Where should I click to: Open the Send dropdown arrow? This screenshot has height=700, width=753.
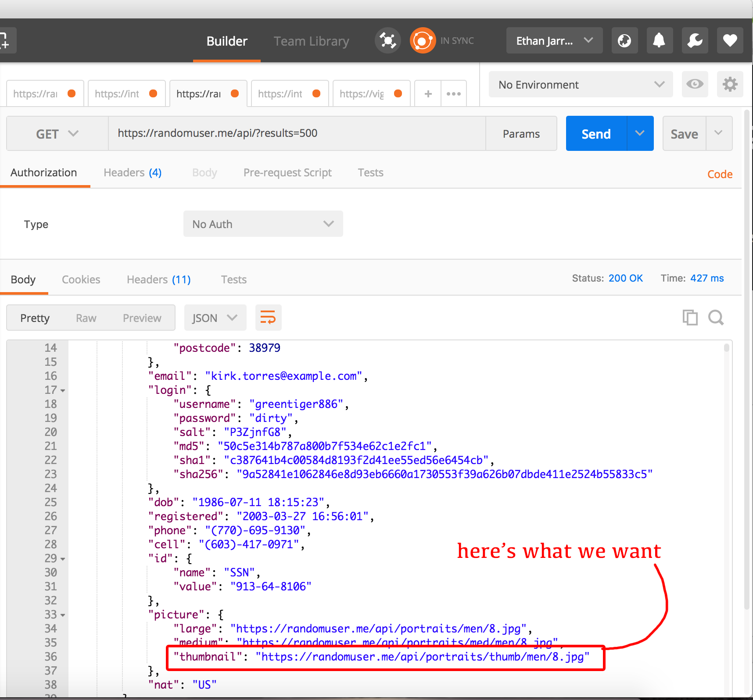coord(640,133)
